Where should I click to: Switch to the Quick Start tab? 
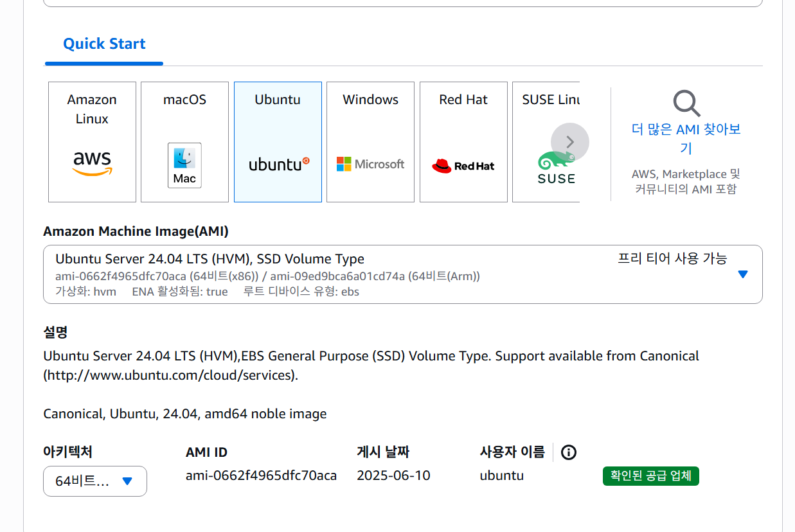[104, 44]
